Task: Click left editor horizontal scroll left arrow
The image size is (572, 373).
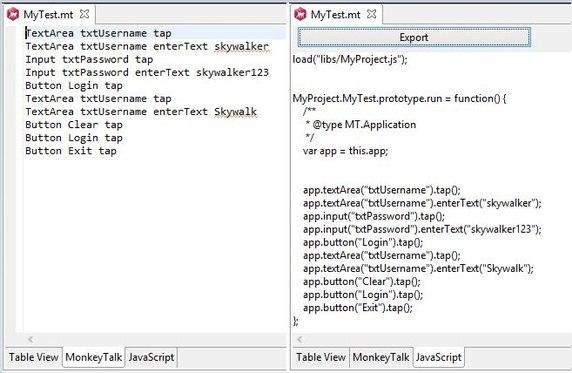Action: point(31,340)
